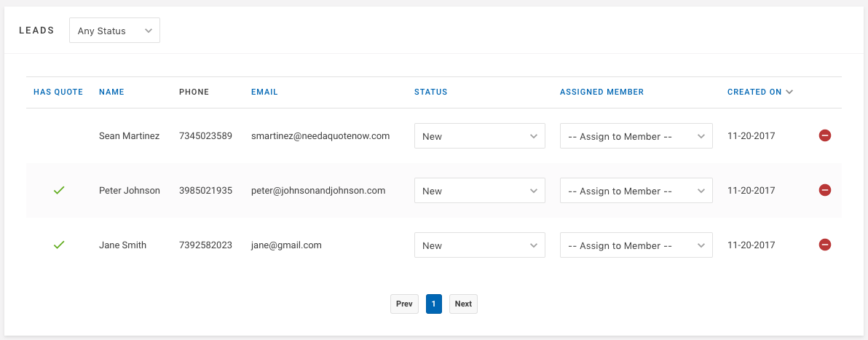Click red remove icon for Jane Smith
The width and height of the screenshot is (868, 340).
click(x=825, y=244)
